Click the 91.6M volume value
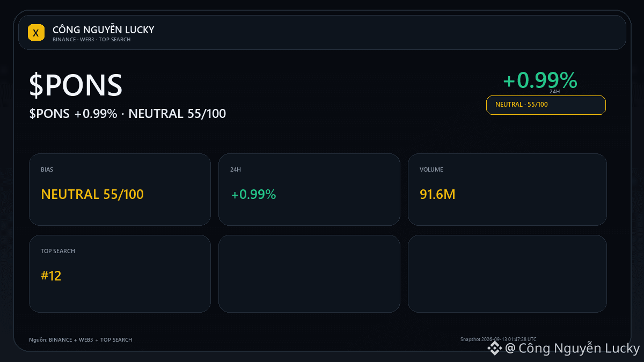The image size is (644, 362). coord(437,194)
